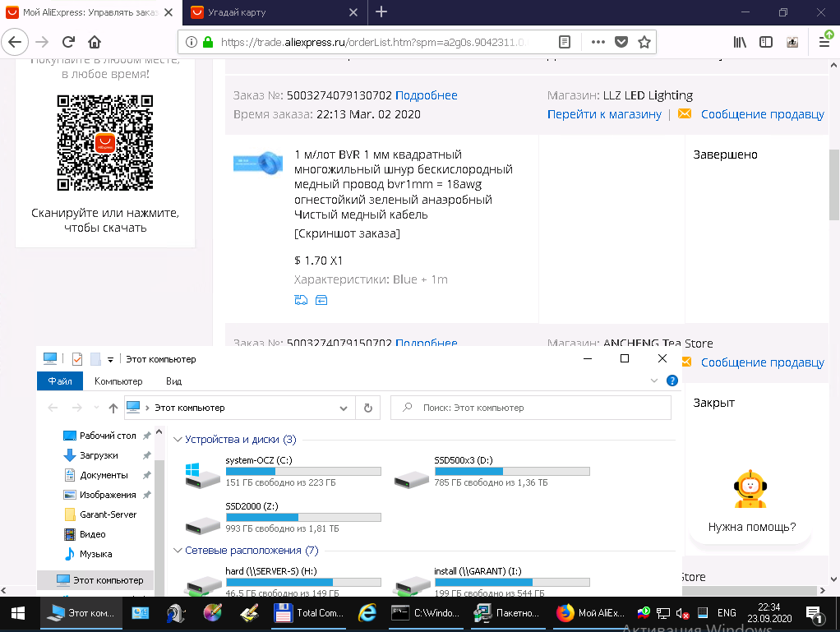The image size is (840, 632).
Task: Open recent locations dropdown in Explorer
Action: click(96, 408)
